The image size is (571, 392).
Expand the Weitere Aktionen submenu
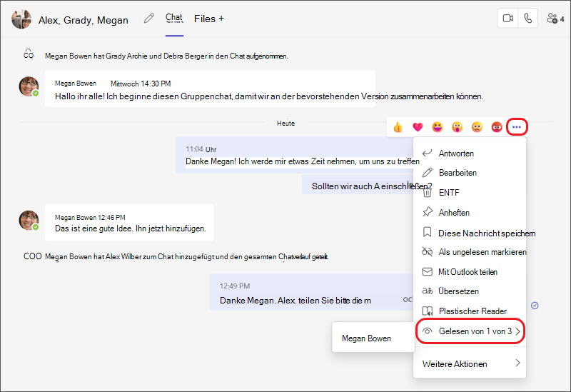[x=470, y=363]
